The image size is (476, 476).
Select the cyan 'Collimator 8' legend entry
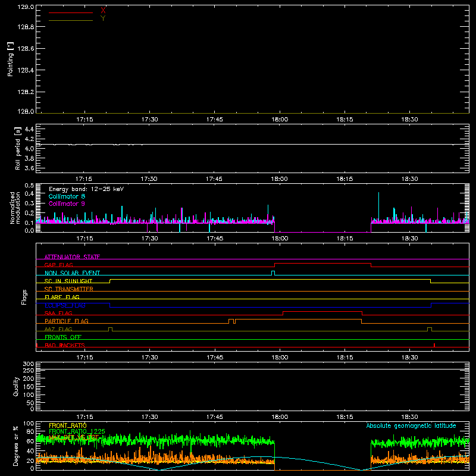point(67,196)
